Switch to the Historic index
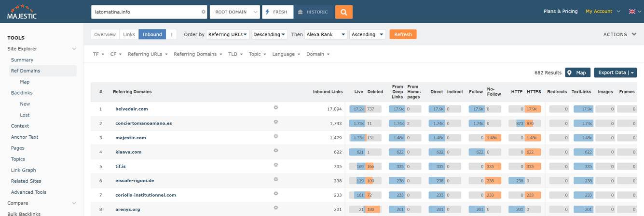This screenshot has height=216, width=644. click(x=313, y=12)
